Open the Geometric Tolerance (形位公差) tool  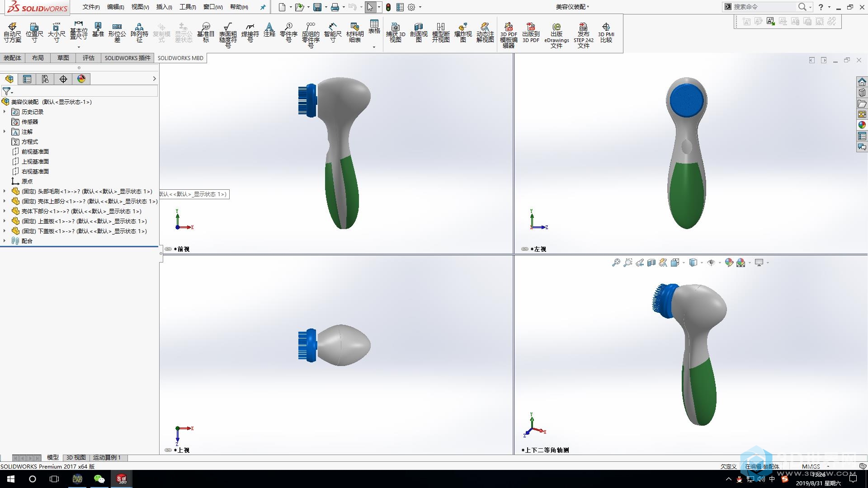[x=117, y=33]
